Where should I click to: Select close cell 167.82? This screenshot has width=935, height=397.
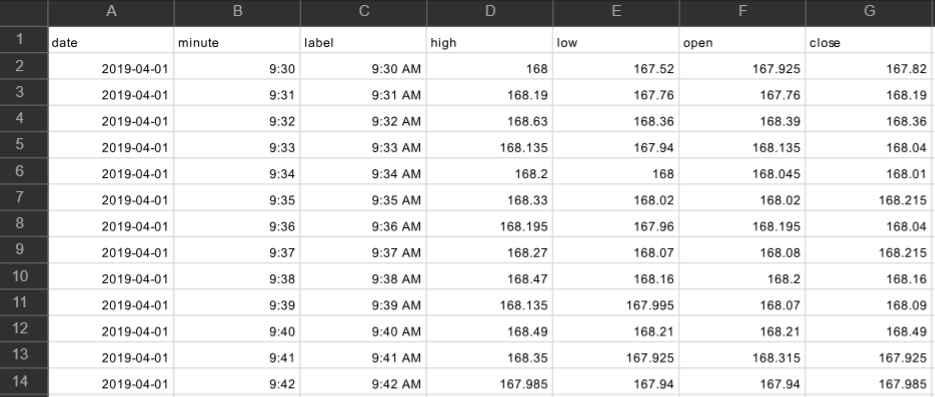click(x=869, y=66)
